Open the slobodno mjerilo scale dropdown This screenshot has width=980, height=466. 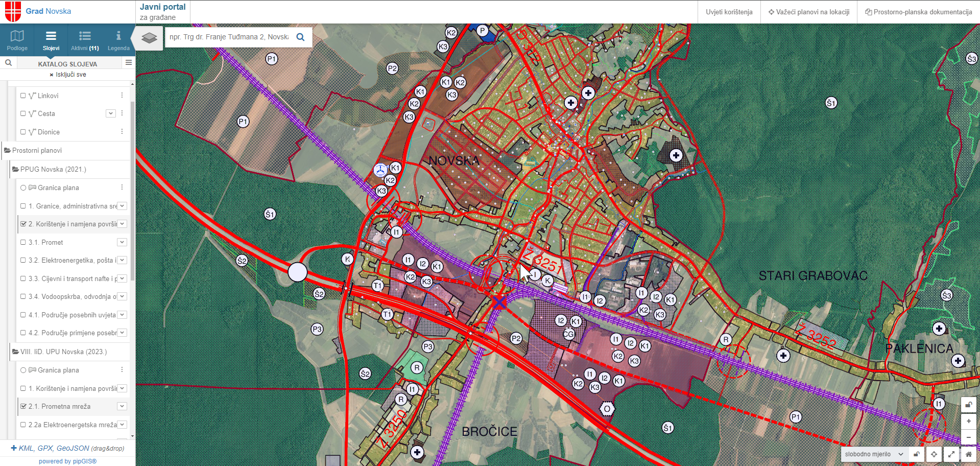coord(874,454)
